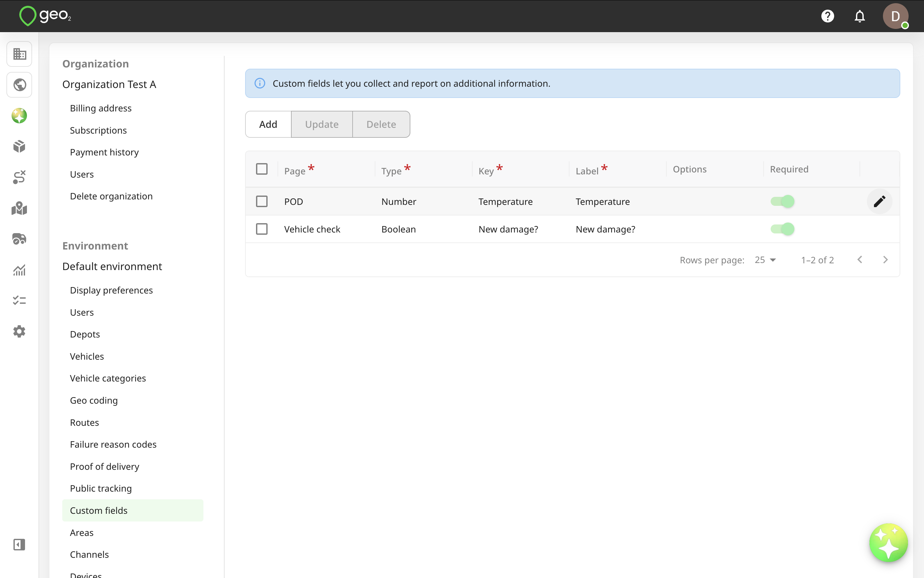Screen dimensions: 924x578
Task: Sort by the Page column header
Action: 295,171
